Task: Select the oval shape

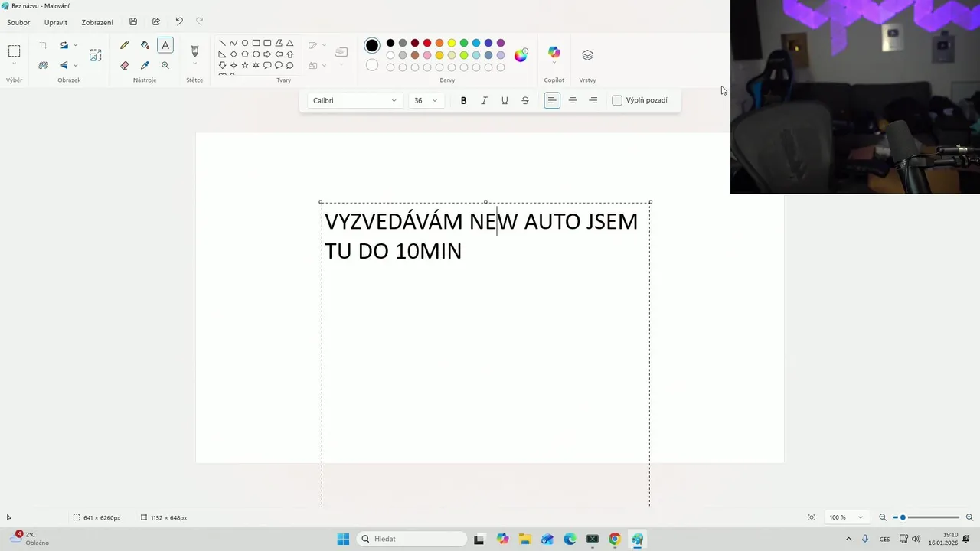Action: (x=245, y=43)
